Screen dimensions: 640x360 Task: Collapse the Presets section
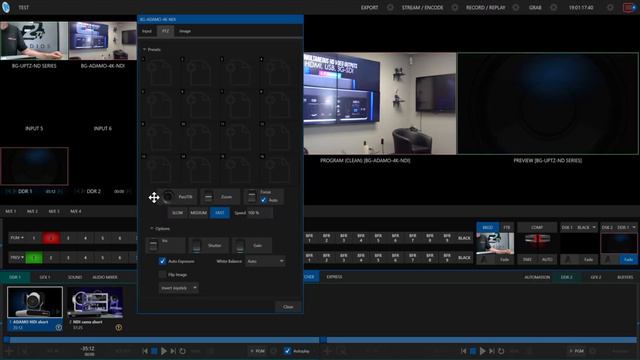[144, 49]
